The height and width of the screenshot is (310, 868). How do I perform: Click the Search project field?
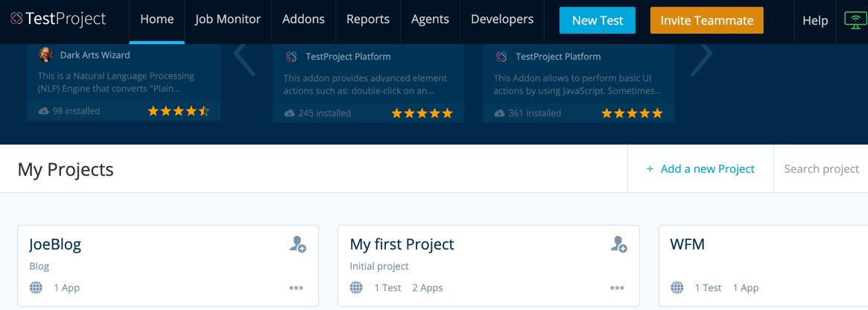822,169
